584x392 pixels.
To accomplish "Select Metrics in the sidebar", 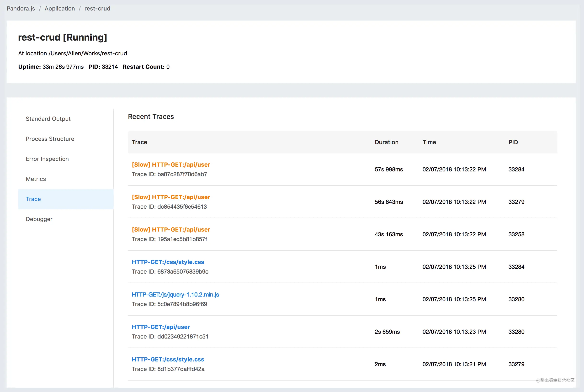I will click(x=36, y=179).
